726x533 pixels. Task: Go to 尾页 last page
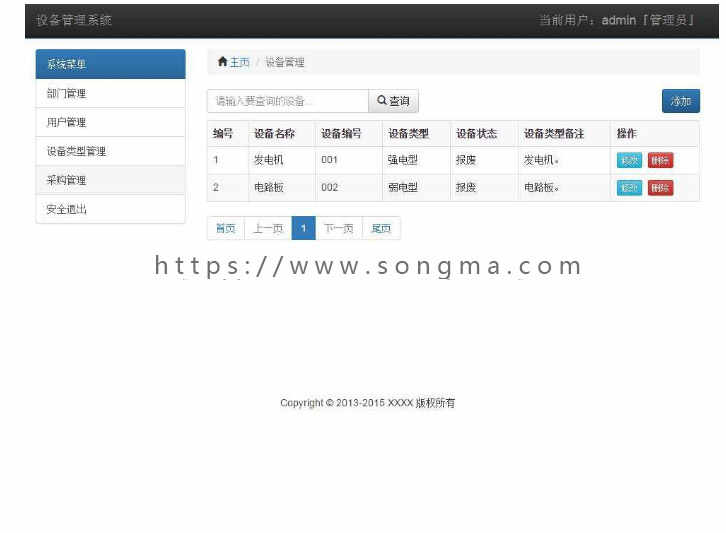point(381,228)
